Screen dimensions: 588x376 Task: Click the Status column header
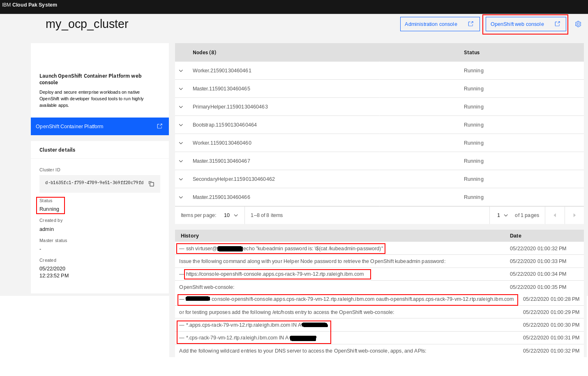472,53
